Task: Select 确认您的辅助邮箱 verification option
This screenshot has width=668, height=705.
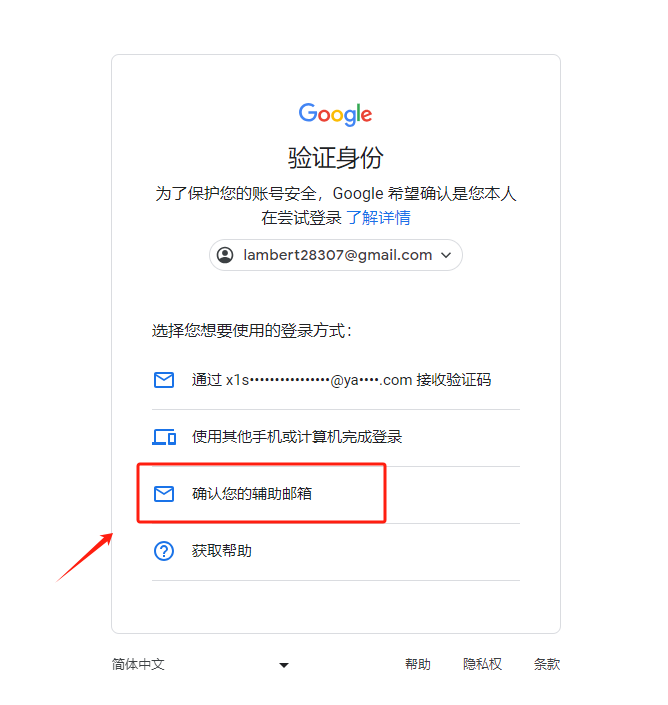Action: (336, 494)
